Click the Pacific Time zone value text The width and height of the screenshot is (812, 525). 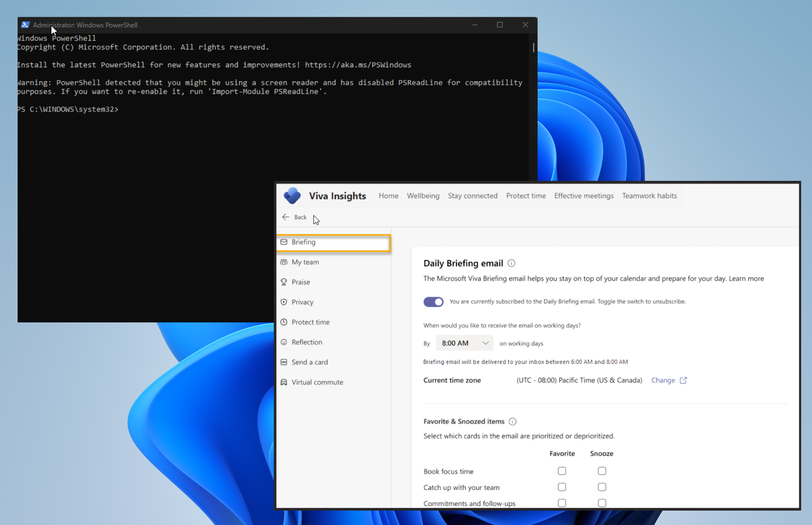point(579,380)
